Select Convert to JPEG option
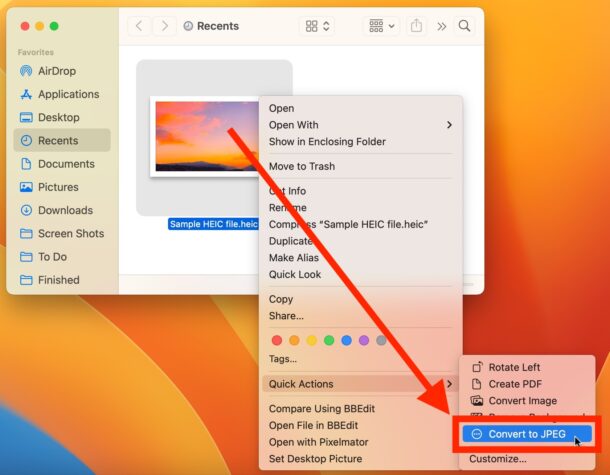Viewport: 610px width, 475px height. (x=528, y=434)
